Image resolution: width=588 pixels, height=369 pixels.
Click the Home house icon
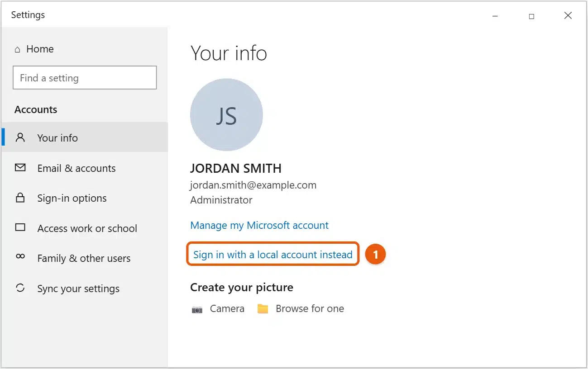pos(18,49)
